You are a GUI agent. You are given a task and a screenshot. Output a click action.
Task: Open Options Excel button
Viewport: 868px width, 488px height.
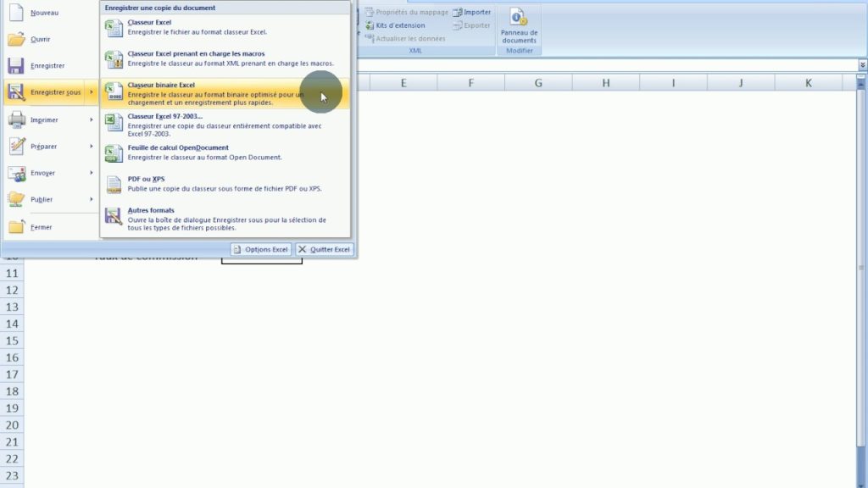coord(261,250)
